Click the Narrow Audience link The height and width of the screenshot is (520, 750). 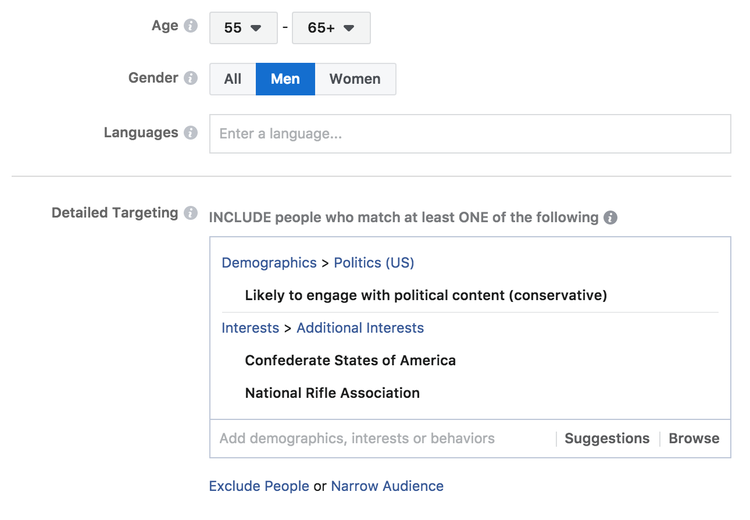(x=387, y=486)
